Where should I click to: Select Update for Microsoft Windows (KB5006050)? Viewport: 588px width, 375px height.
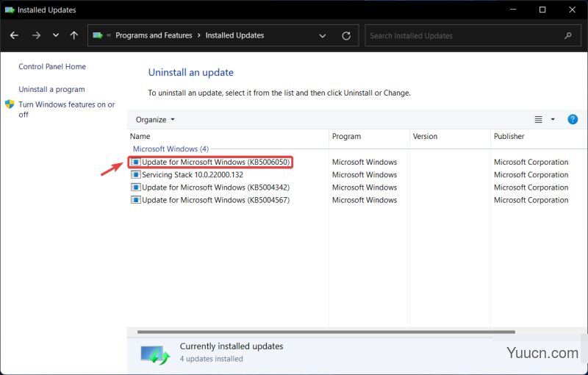click(x=215, y=162)
